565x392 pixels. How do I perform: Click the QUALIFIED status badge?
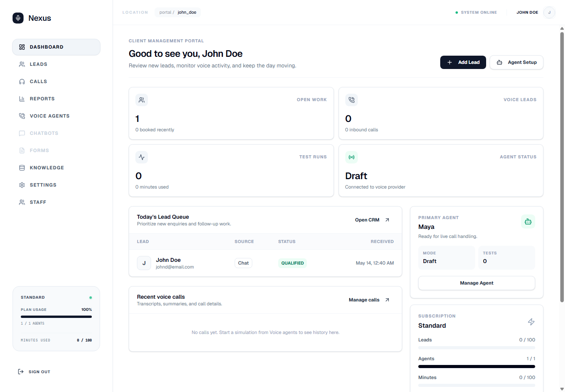click(293, 263)
